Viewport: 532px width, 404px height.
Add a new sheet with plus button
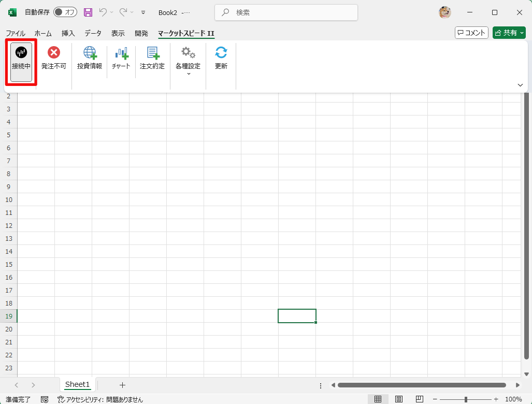tap(122, 385)
